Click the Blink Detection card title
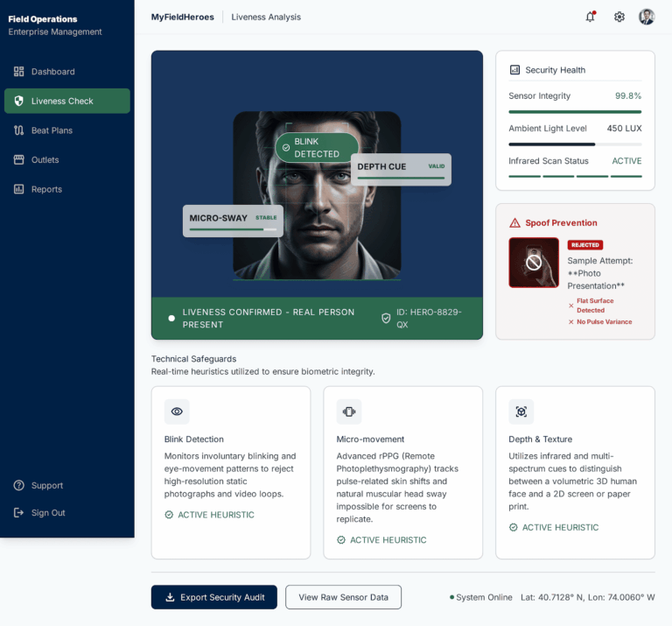This screenshot has width=672, height=626. click(x=193, y=439)
